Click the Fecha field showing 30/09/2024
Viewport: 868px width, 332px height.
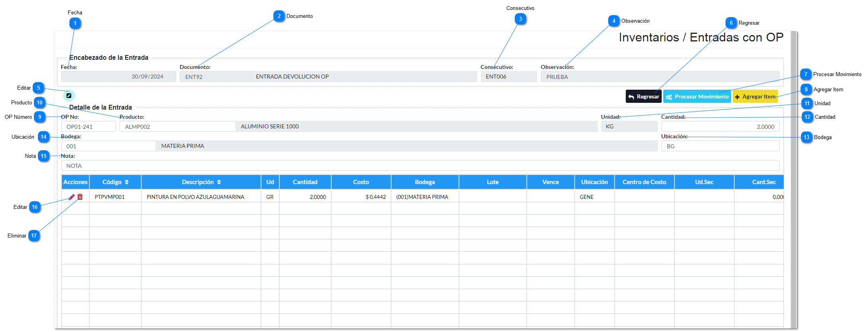(119, 77)
